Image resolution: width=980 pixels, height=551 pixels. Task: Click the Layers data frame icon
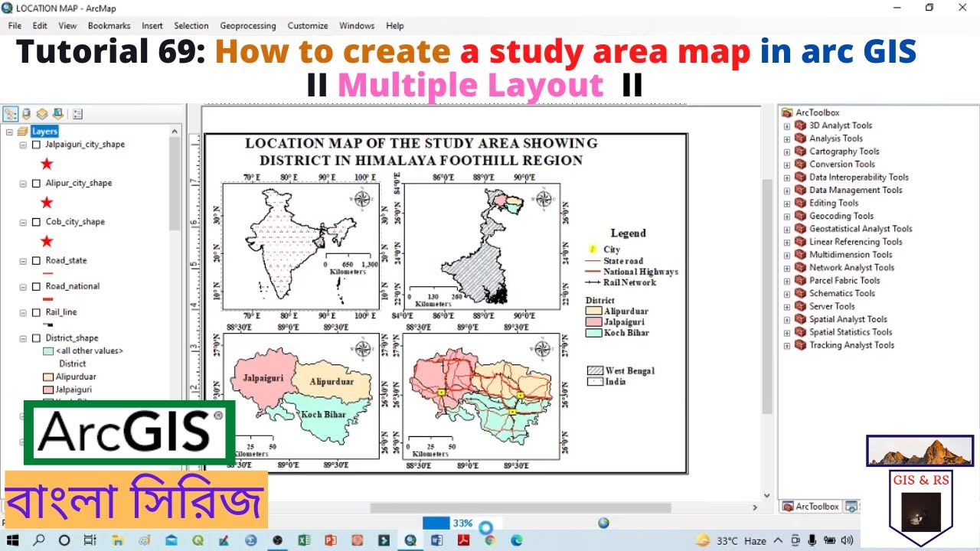23,132
